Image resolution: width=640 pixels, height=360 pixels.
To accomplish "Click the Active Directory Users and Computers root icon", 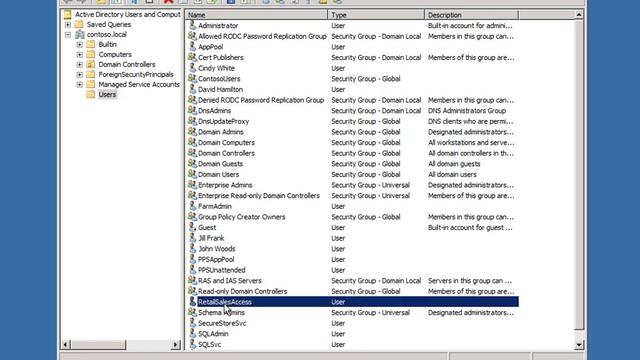I will tap(68, 14).
